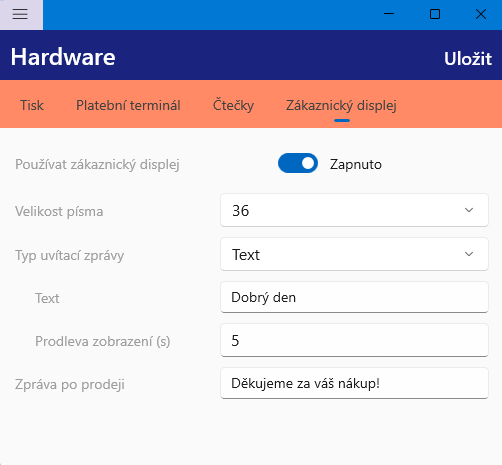Minimize the application window
Image resolution: width=502 pixels, height=465 pixels.
[389, 14]
